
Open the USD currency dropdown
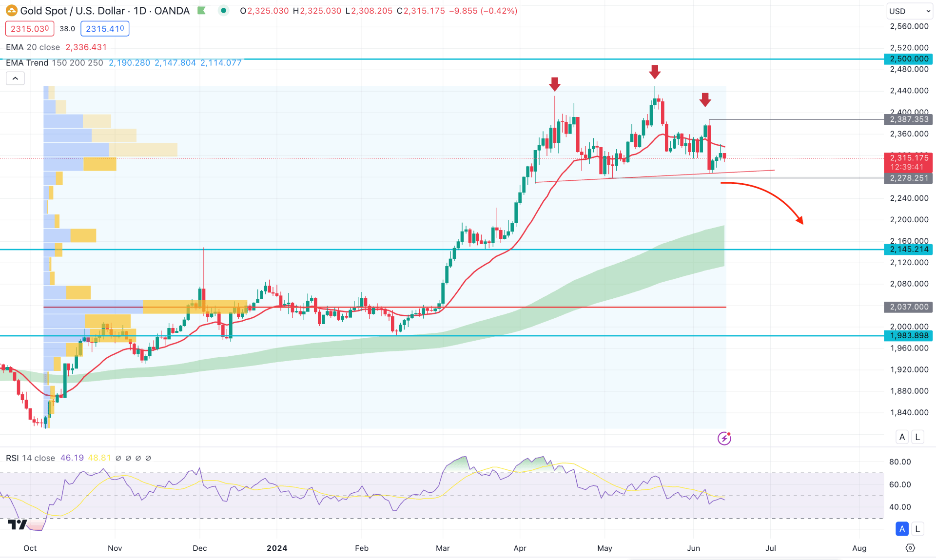pos(909,11)
